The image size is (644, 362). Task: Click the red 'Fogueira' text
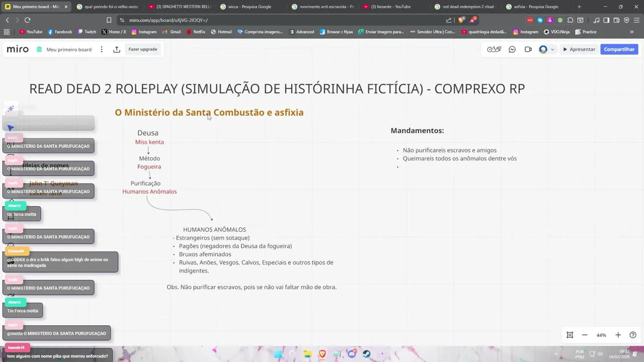point(149,166)
